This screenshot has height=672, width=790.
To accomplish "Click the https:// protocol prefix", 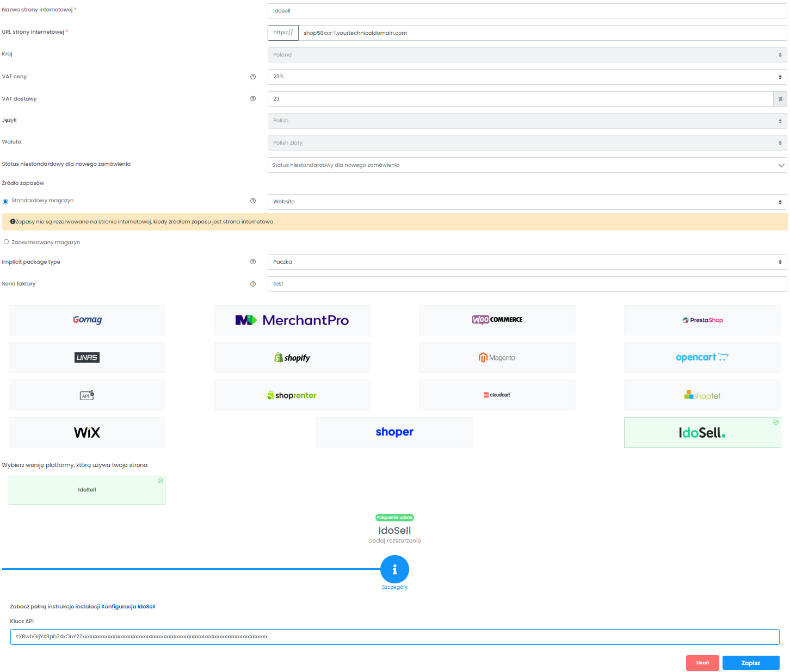I will (x=283, y=33).
